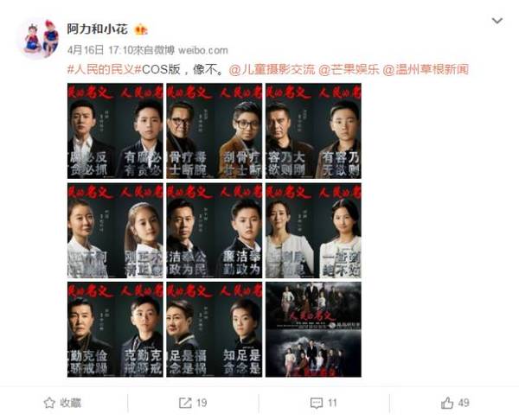The height and width of the screenshot is (420, 519).
Task: Click the crown membership badge icon
Action: pyautogui.click(x=141, y=29)
